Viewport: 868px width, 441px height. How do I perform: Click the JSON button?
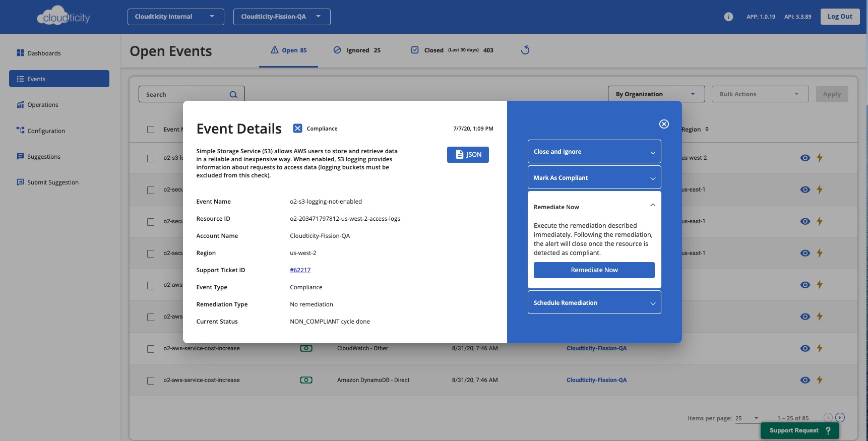(468, 155)
